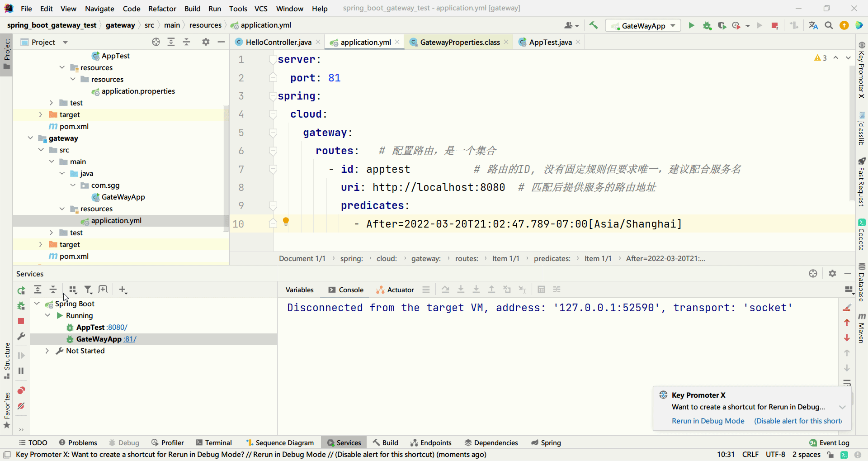Expand the target folder under gateway
868x461 pixels.
point(41,244)
